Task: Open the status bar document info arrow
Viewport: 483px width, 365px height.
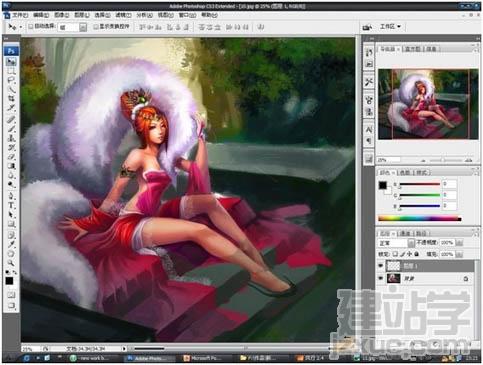Action: (124, 349)
